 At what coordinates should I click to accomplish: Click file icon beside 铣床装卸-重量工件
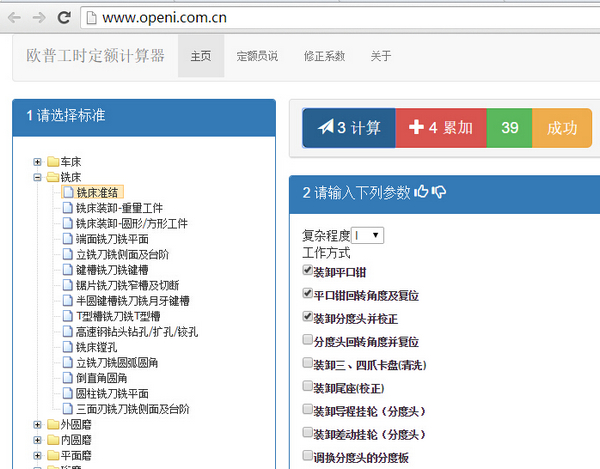67,208
